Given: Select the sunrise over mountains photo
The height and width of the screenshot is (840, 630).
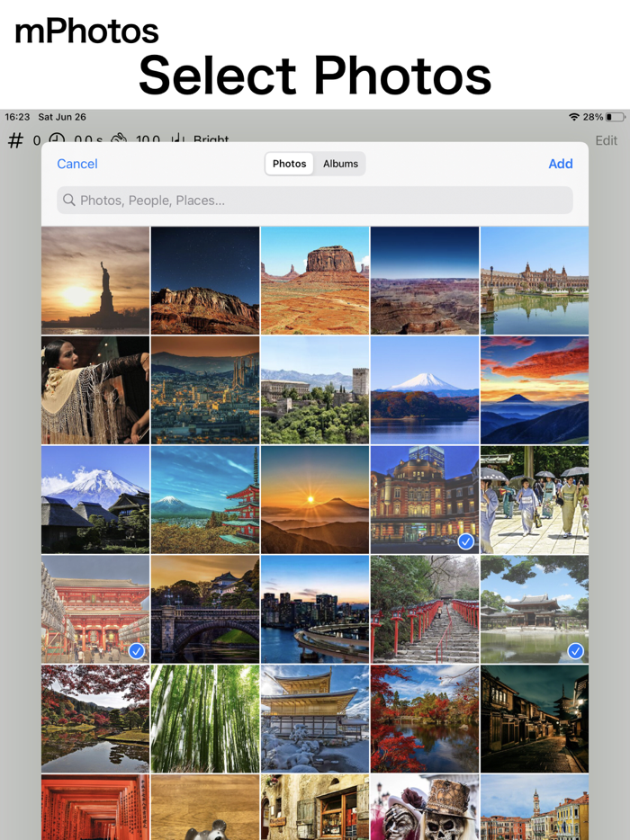Looking at the screenshot, I should (315, 500).
